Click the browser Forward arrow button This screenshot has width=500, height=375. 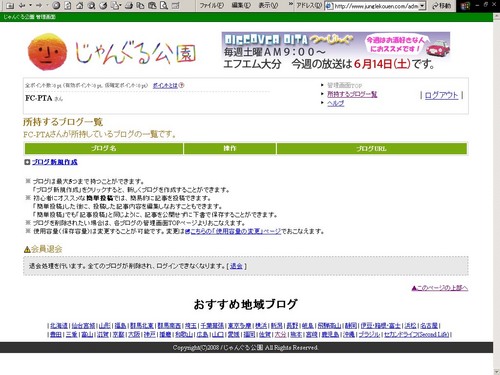pos(39,5)
